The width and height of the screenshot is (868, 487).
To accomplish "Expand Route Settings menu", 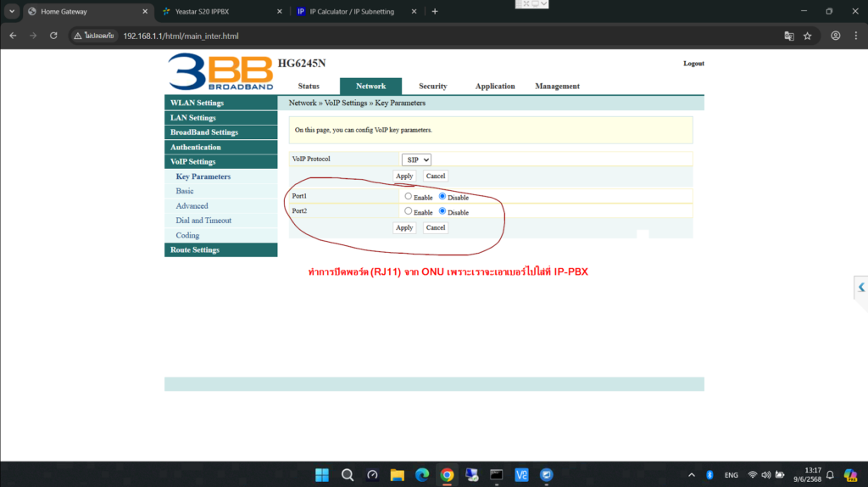I will click(221, 250).
